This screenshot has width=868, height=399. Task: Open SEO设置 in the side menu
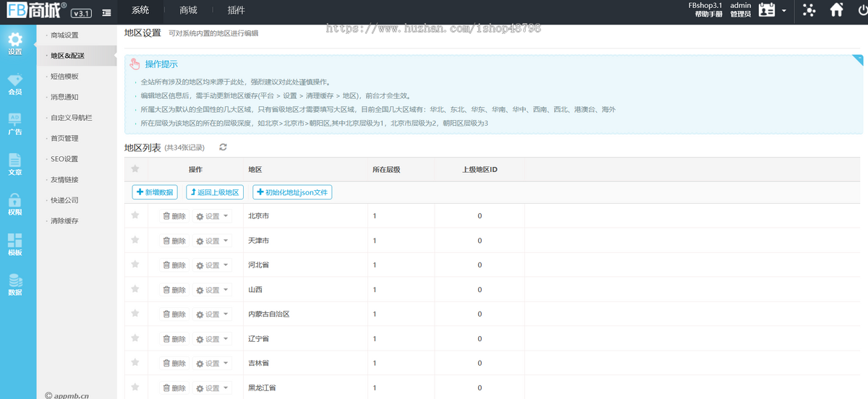coord(64,159)
